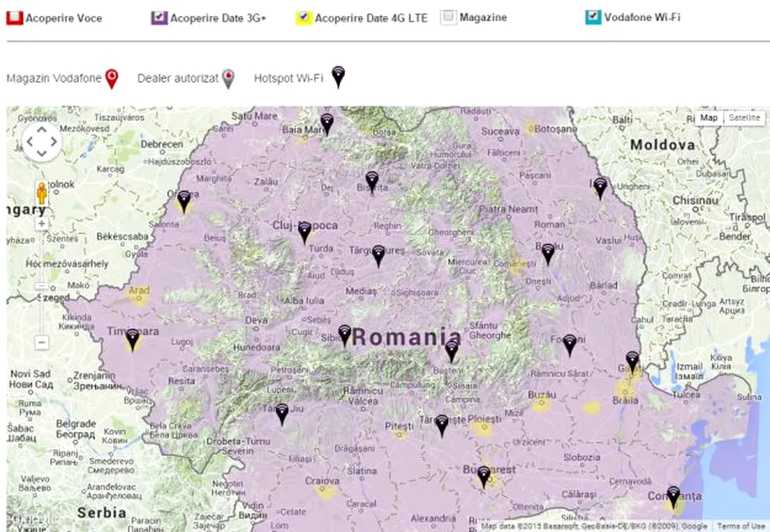Screen dimensions: 770x532
Task: Disable the Vodafone Wi-Fi checkbox
Action: (x=593, y=17)
